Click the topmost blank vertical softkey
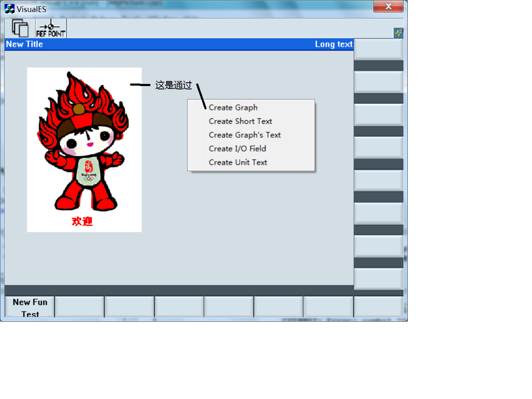Screen dimensions: 532x399 coord(378,49)
